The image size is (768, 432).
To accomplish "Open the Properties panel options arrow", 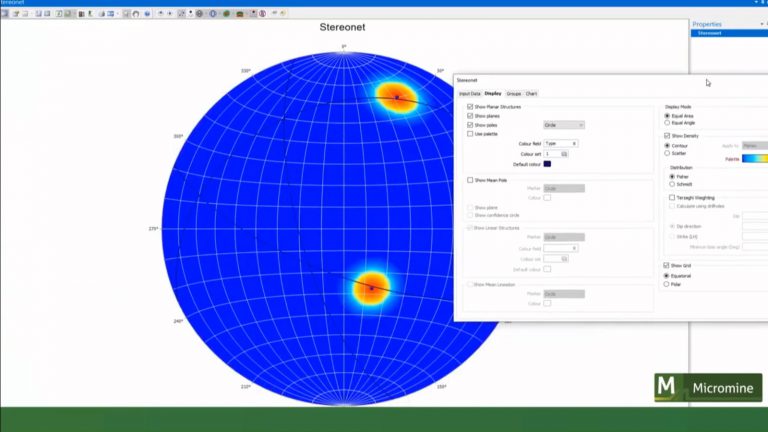I will pos(762,24).
